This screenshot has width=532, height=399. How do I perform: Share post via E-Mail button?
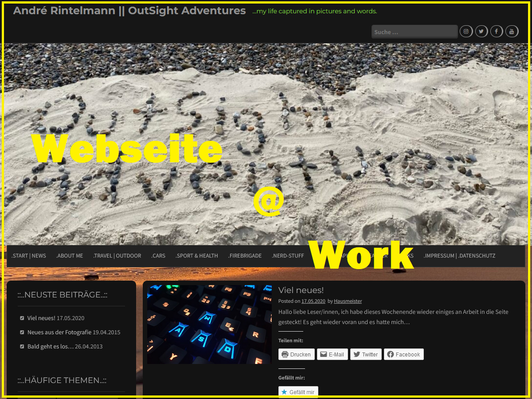pos(332,354)
